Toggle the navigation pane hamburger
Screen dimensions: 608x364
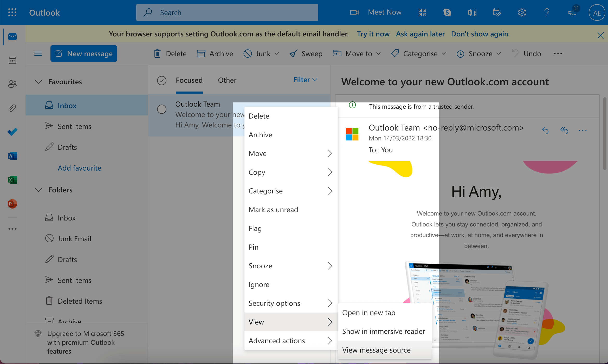click(x=38, y=54)
